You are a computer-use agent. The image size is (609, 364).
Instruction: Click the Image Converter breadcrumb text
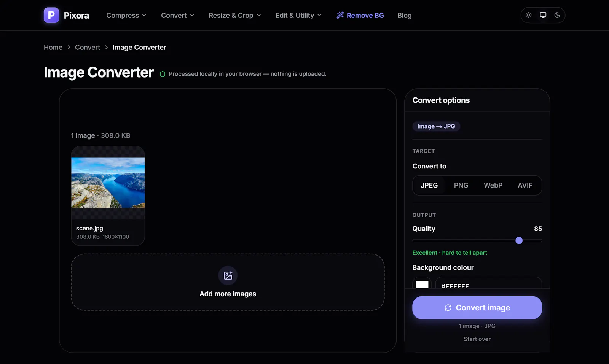(x=139, y=47)
